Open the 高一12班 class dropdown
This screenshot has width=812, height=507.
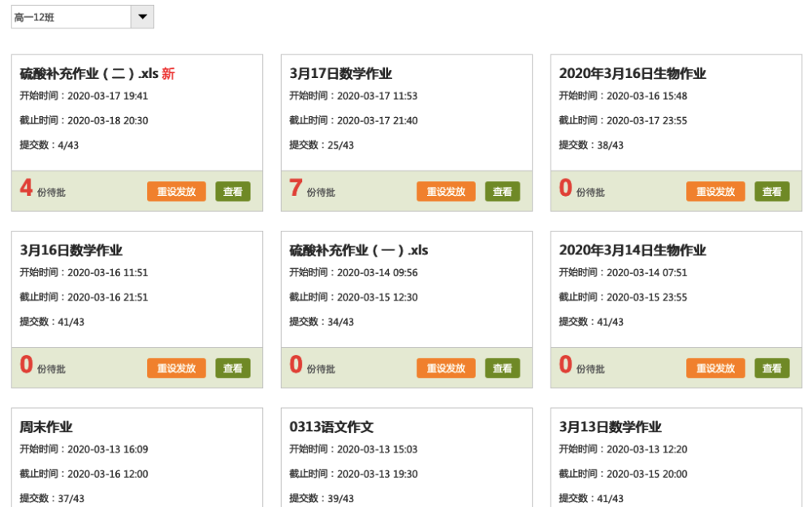pos(82,17)
